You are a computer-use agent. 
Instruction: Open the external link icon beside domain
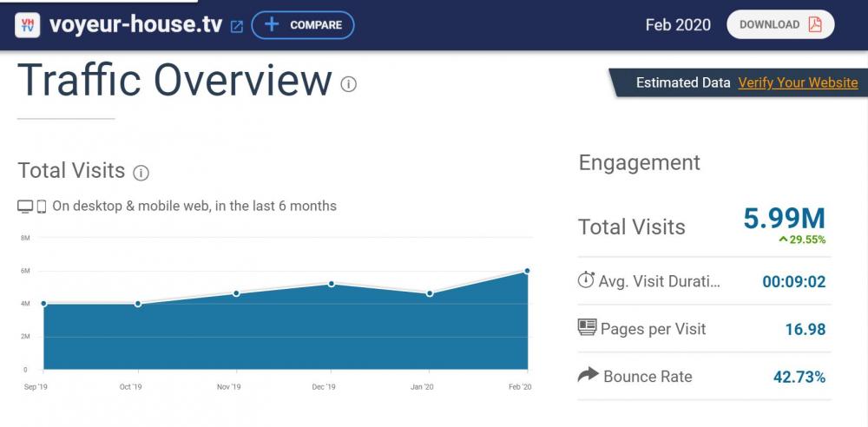[x=236, y=26]
